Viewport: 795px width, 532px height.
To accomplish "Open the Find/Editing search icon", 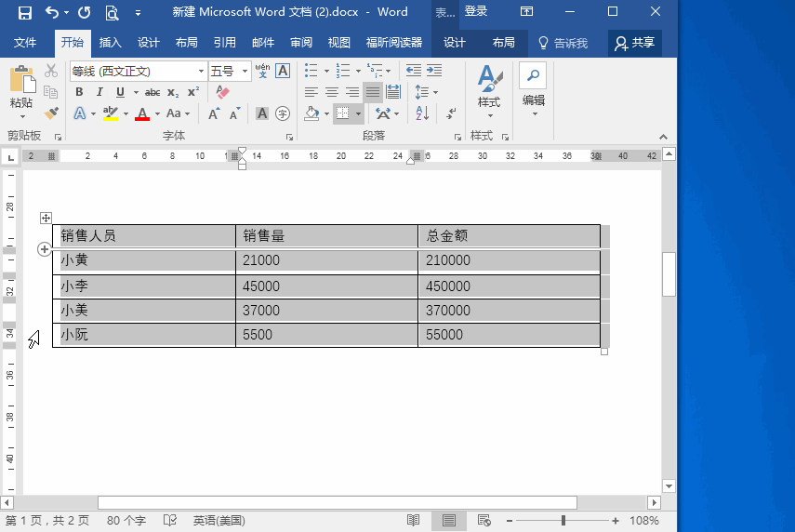I will pyautogui.click(x=533, y=75).
